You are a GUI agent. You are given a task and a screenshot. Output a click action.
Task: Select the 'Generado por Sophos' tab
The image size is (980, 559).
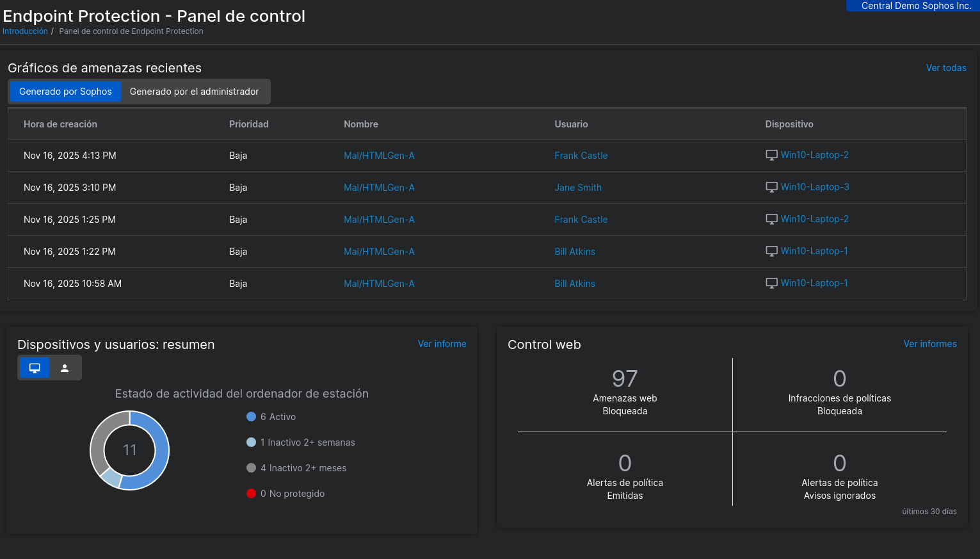[x=65, y=92]
